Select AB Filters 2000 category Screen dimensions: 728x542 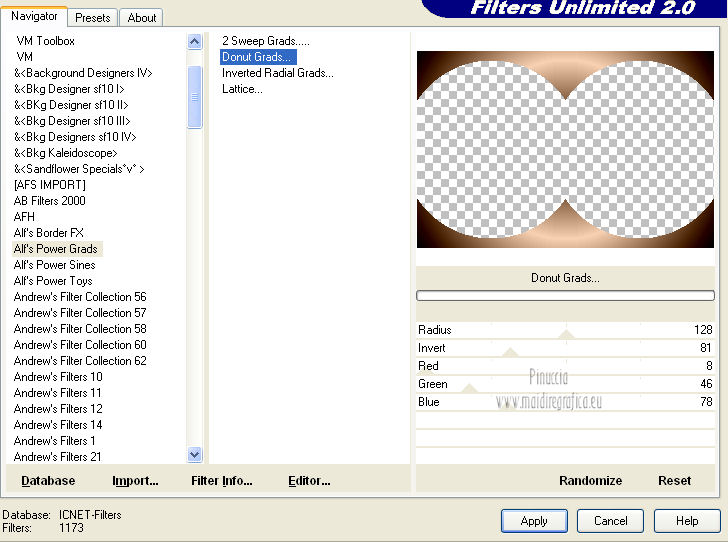(x=50, y=201)
